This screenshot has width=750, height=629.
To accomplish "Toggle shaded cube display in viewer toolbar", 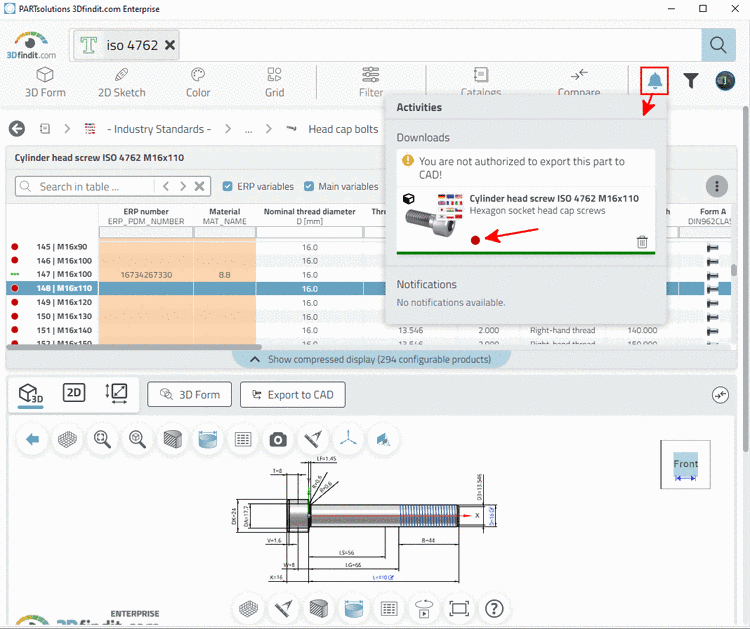I will pos(173,439).
